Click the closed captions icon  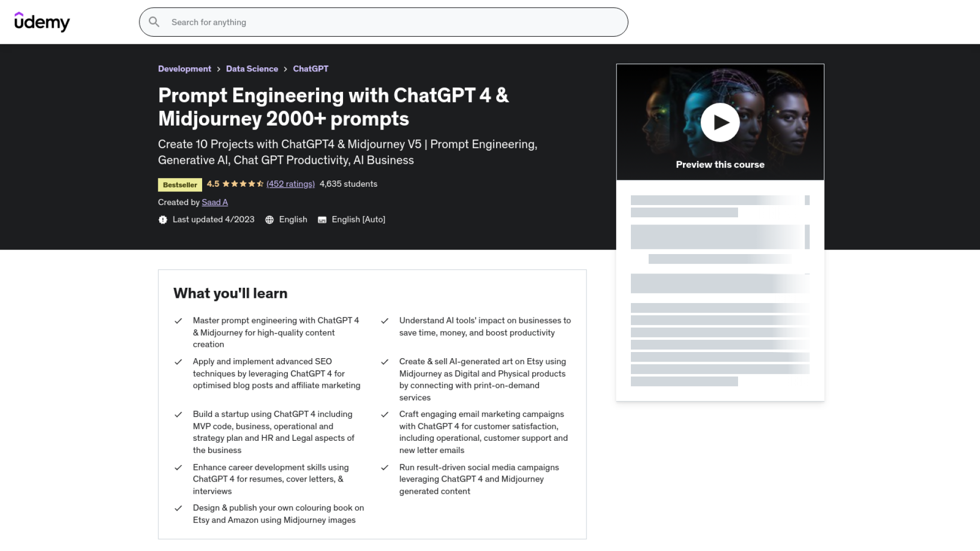click(x=322, y=220)
